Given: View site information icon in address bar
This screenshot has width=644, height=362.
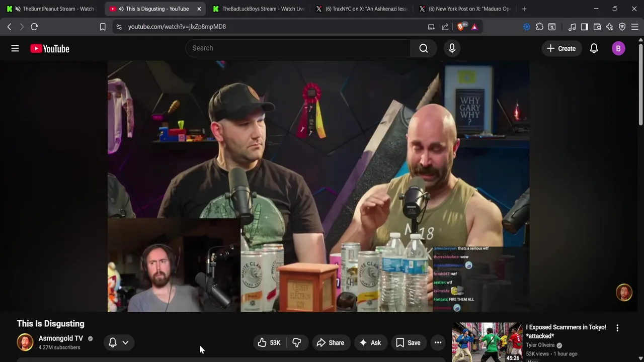Looking at the screenshot, I should pos(119,27).
